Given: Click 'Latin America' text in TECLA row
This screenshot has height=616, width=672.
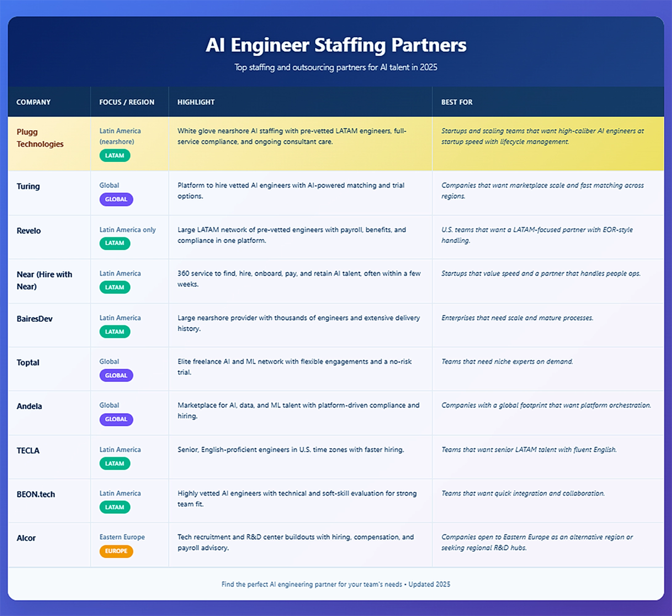Looking at the screenshot, I should [120, 449].
